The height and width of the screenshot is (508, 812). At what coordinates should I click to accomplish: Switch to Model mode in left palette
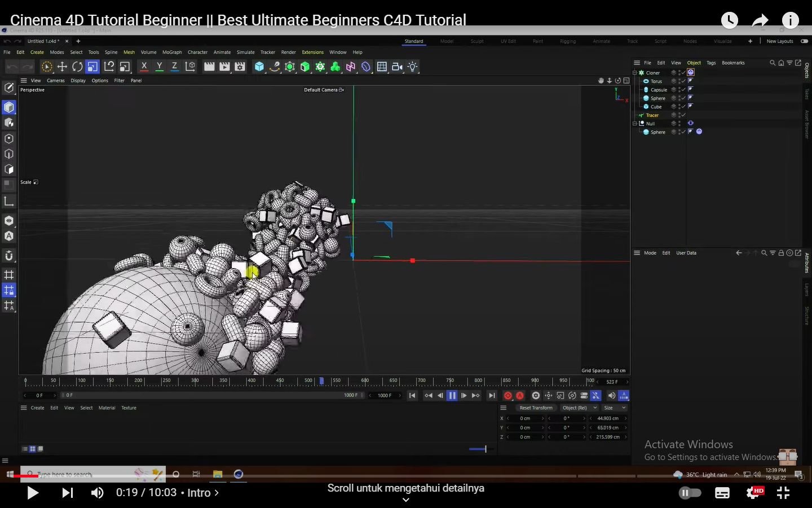tap(9, 107)
